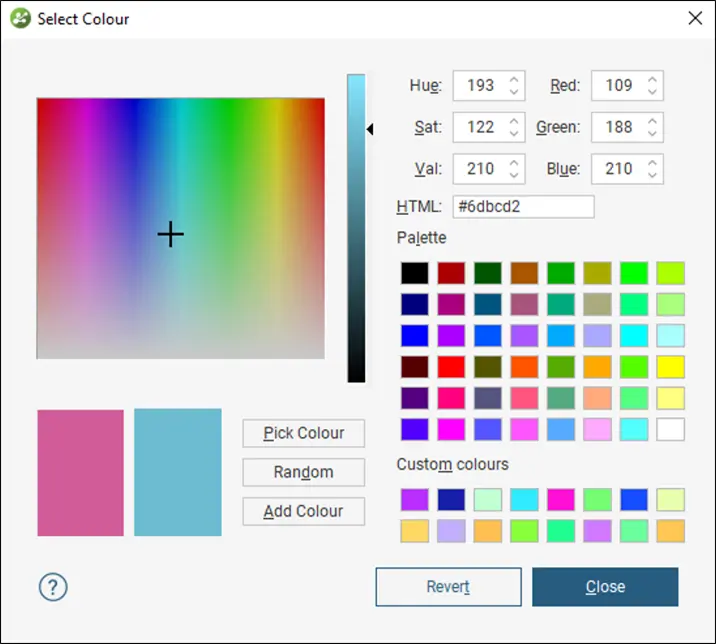Open the help question mark icon
The image size is (716, 644).
(53, 587)
